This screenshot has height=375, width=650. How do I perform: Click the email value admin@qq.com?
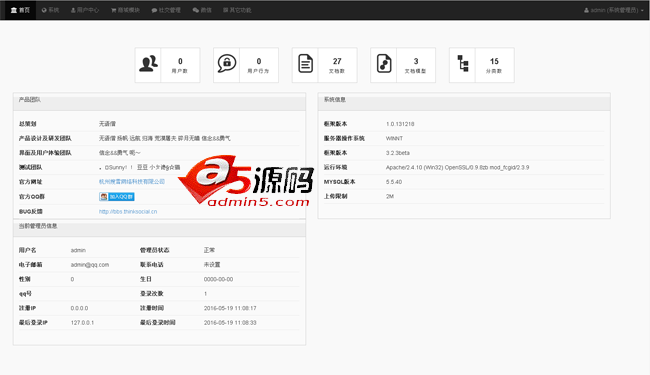point(90,265)
